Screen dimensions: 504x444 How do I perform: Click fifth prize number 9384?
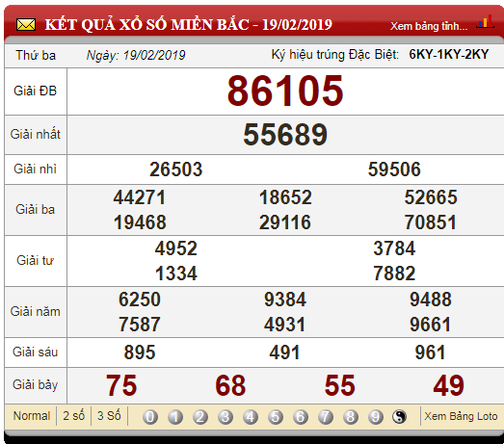285,300
